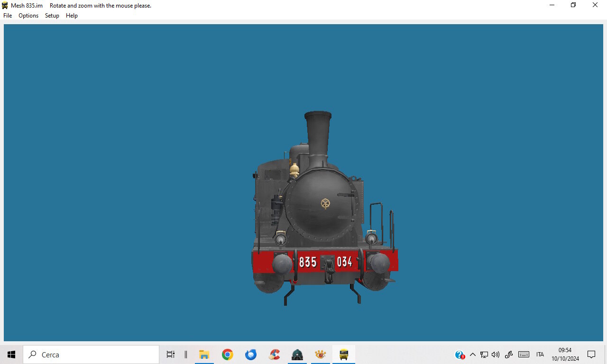The width and height of the screenshot is (607, 364).
Task: Click the blue help tray icon with red alert
Action: click(460, 355)
